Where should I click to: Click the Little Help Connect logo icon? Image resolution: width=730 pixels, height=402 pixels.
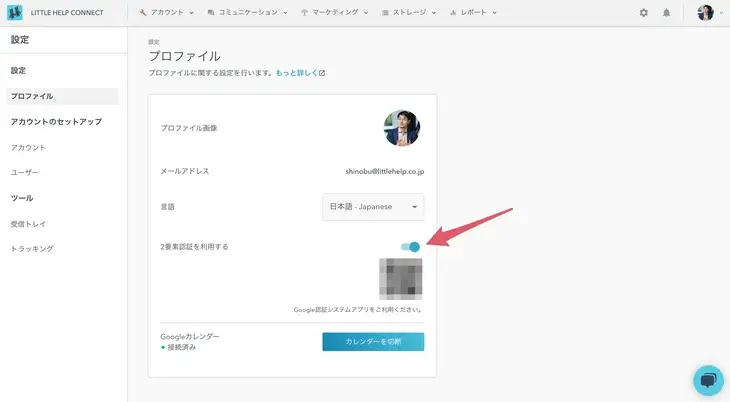[x=15, y=13]
